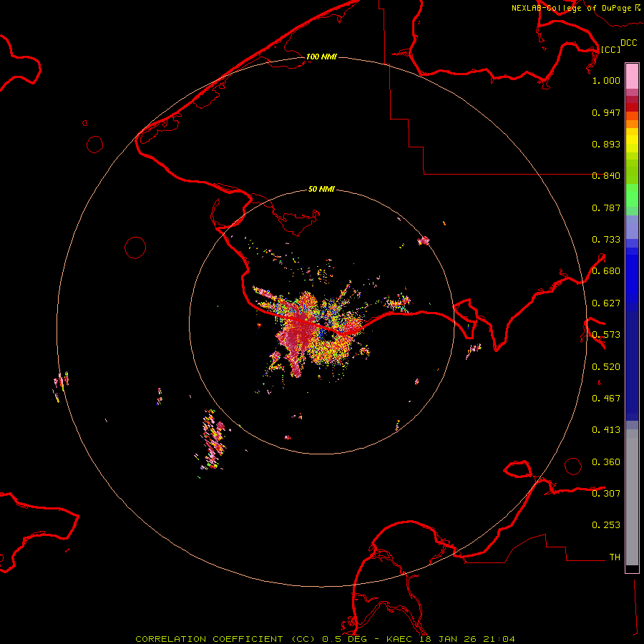The image size is (644, 644).
Task: Click the 100 NMI range ring label
Action: pyautogui.click(x=321, y=57)
